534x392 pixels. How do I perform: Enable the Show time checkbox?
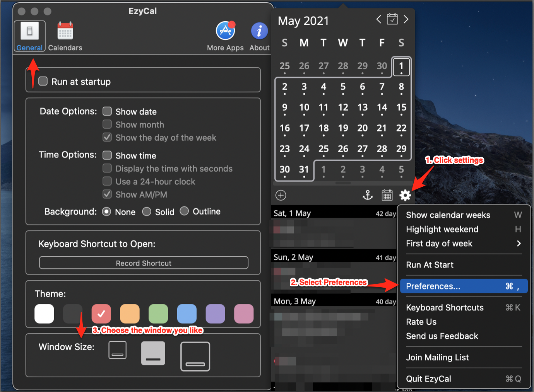point(107,155)
